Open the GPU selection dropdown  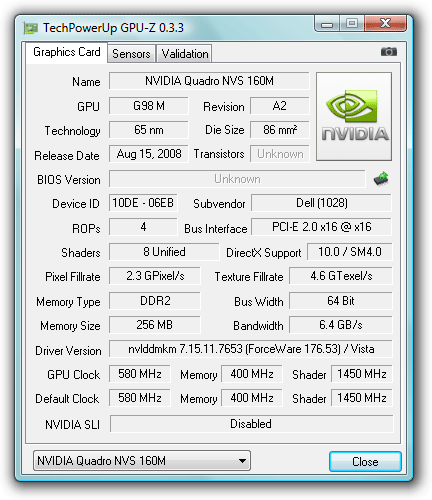click(x=142, y=461)
